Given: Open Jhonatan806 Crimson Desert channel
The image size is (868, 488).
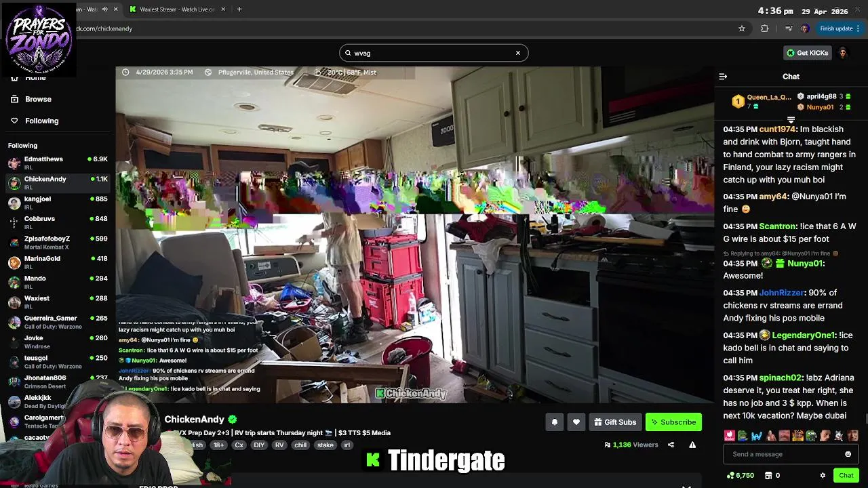Looking at the screenshot, I should [58, 381].
